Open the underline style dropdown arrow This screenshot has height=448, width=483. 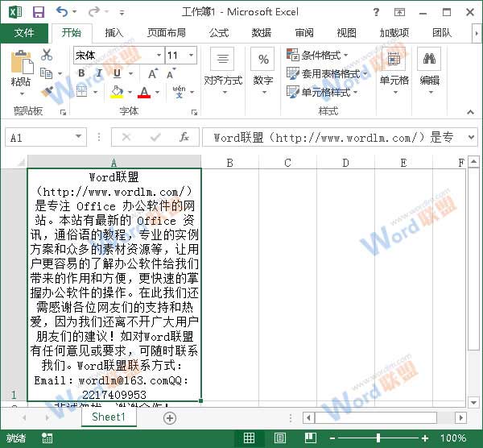pyautogui.click(x=131, y=73)
